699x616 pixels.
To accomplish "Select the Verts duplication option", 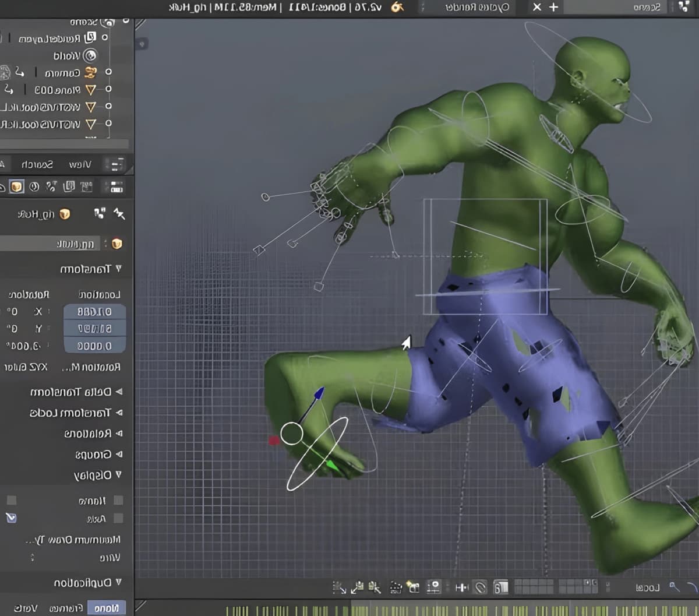I will [x=26, y=608].
